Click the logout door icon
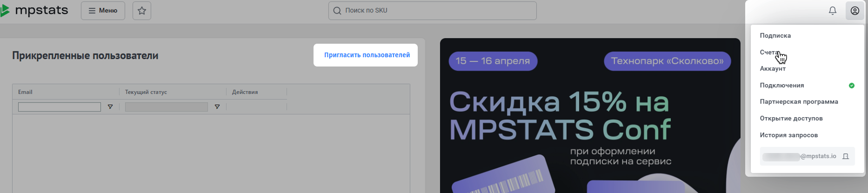868x193 pixels. (x=846, y=156)
